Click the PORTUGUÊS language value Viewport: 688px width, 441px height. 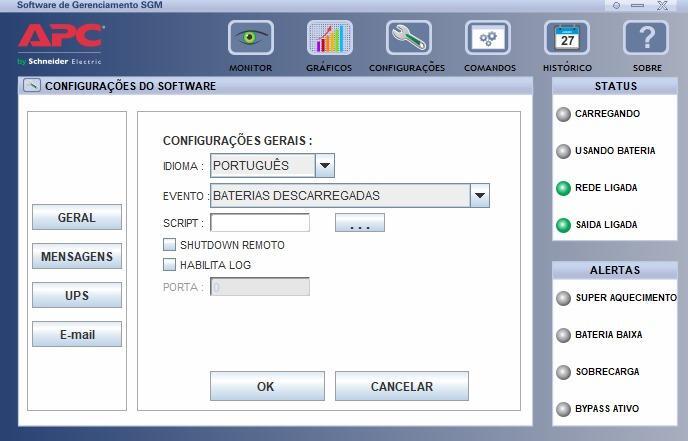(251, 165)
